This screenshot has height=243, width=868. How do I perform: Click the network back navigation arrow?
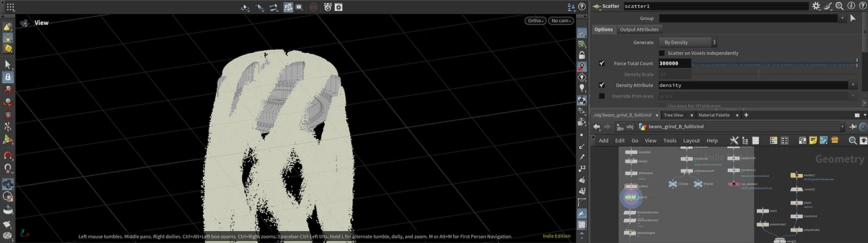coord(596,126)
